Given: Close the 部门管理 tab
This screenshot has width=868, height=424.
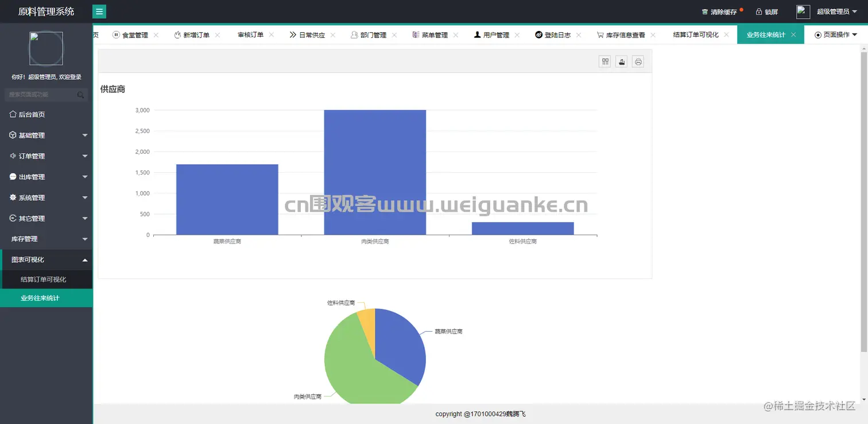Looking at the screenshot, I should (x=394, y=35).
